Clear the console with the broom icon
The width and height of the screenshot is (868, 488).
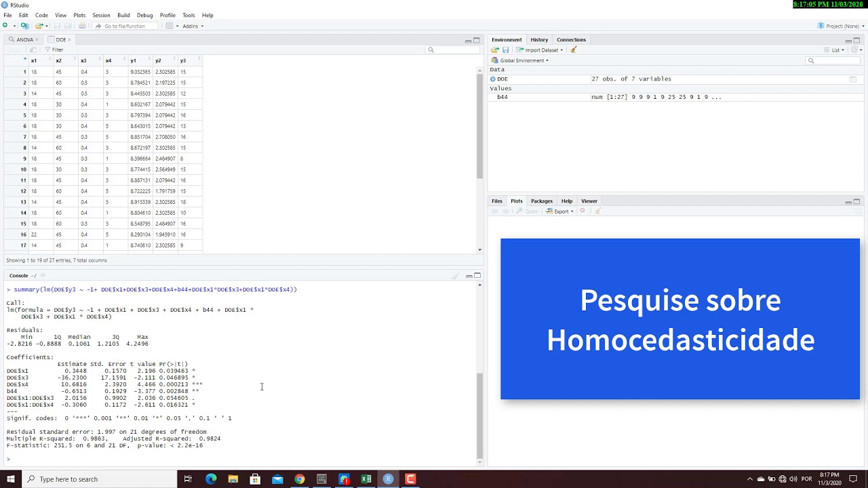pos(456,276)
